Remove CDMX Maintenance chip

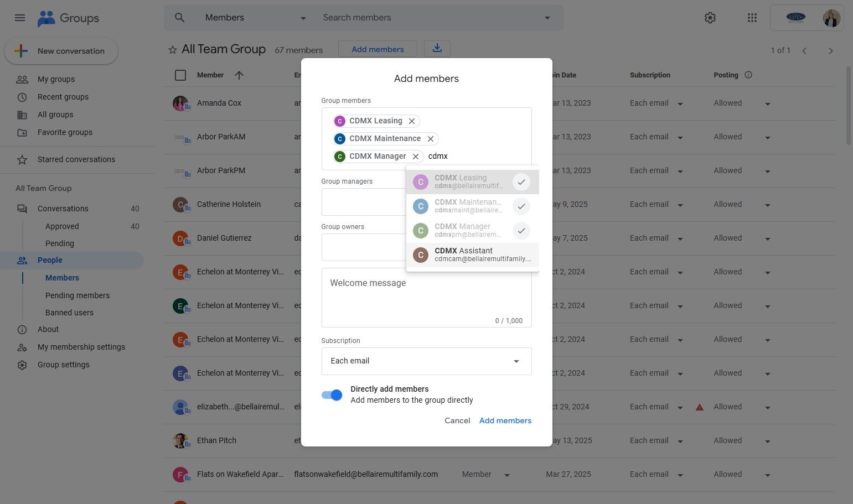pos(431,139)
